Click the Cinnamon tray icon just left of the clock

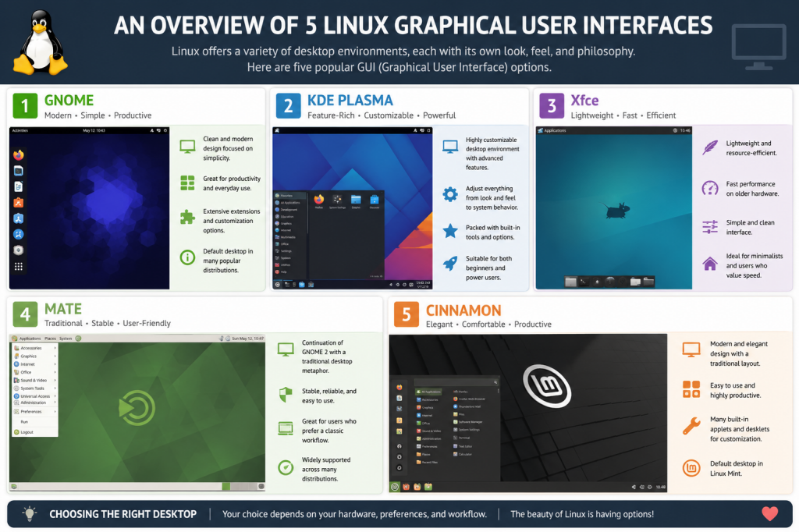(x=650, y=488)
